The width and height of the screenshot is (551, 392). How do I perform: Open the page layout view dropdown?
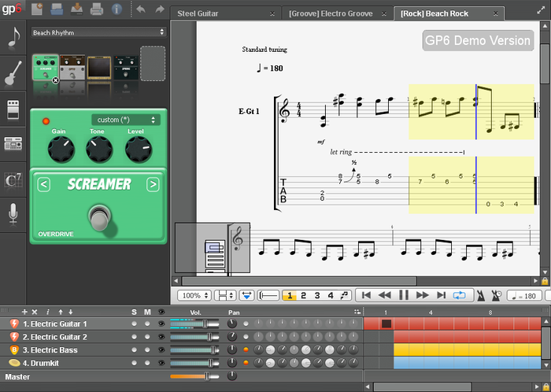tap(224, 295)
